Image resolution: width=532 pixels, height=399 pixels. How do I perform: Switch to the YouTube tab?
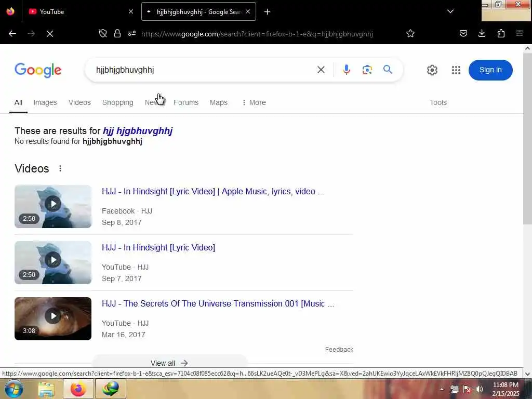coord(82,11)
